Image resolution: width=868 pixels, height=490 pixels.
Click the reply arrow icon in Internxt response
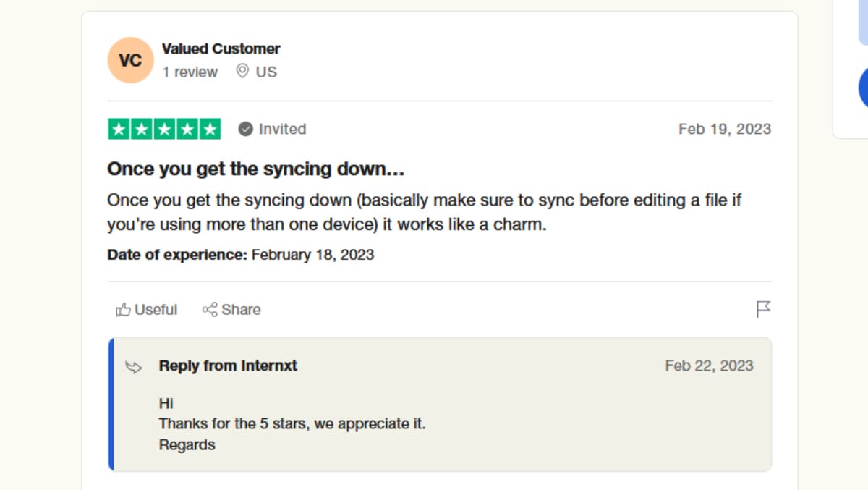point(134,366)
